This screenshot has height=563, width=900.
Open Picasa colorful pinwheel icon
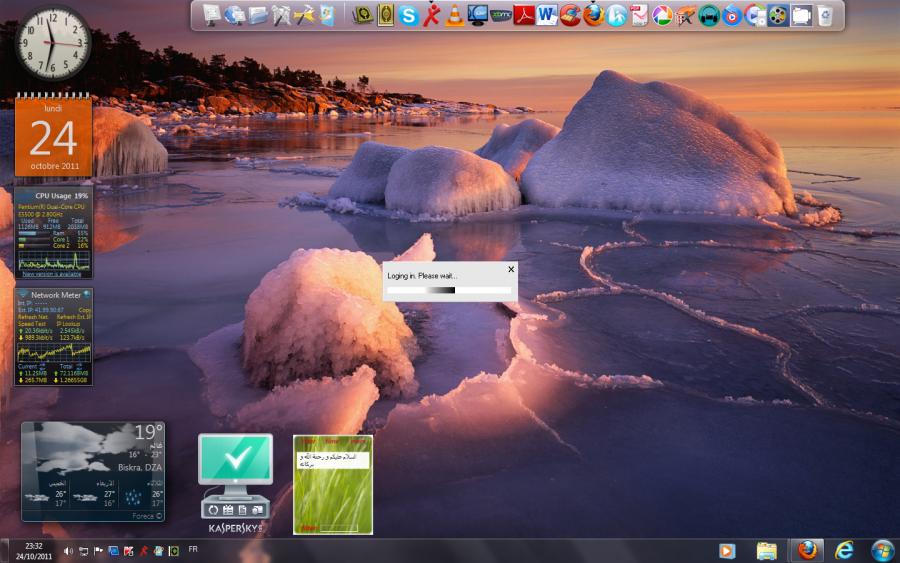point(662,15)
